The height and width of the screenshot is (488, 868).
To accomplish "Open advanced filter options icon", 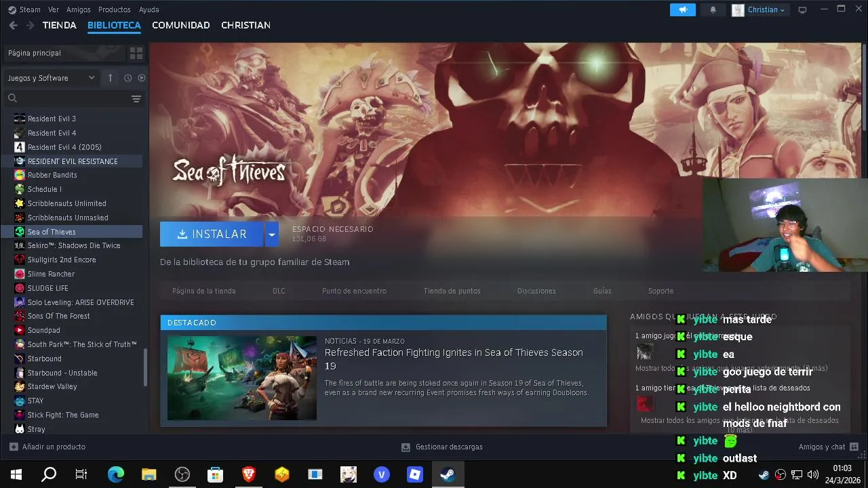I will pyautogui.click(x=136, y=99).
